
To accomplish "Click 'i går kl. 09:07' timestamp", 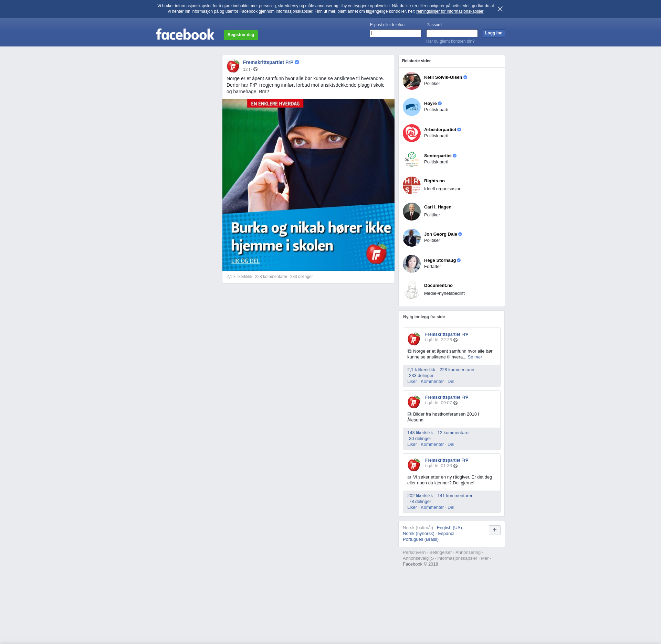I will 439,403.
